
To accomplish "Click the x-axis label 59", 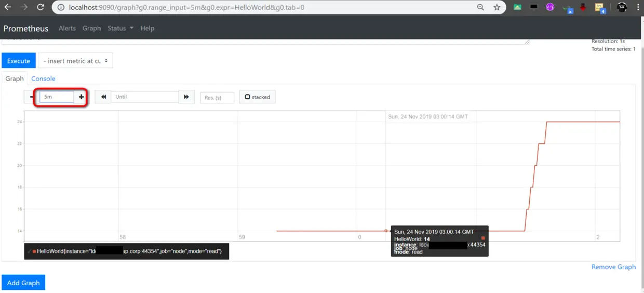I will (242, 237).
